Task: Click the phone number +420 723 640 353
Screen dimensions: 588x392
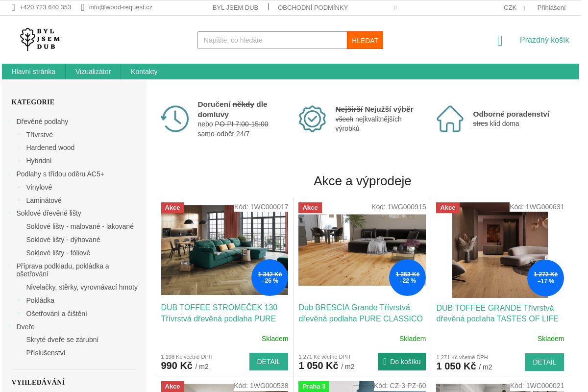Action: (x=45, y=7)
